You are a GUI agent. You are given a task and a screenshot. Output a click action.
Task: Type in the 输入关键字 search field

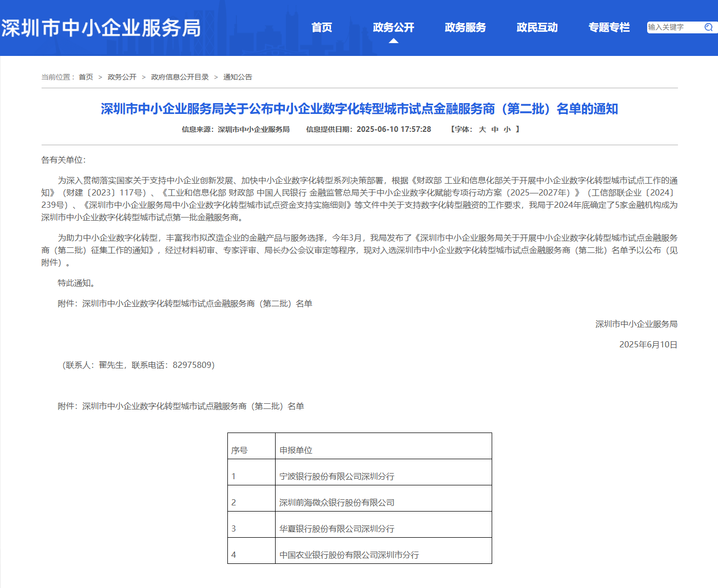[673, 27]
